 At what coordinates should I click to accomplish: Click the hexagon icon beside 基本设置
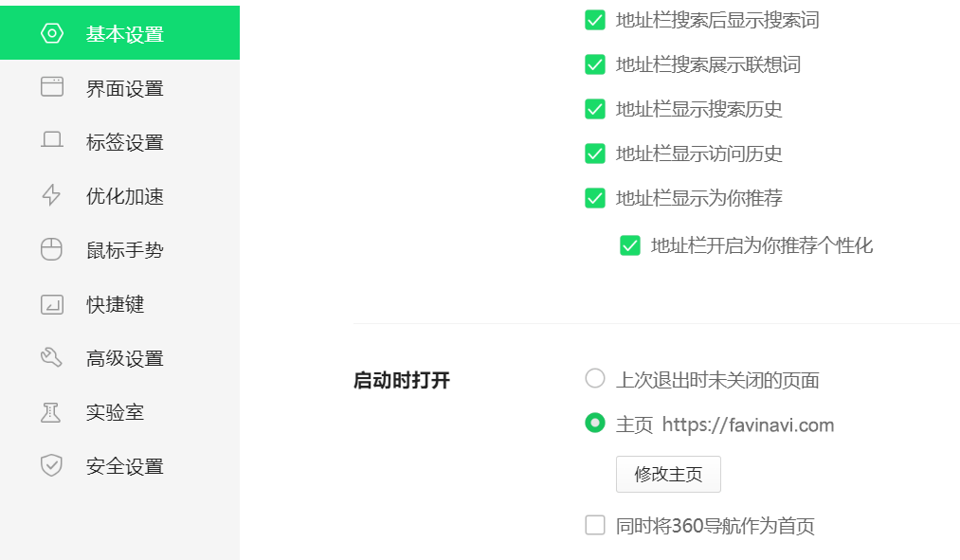click(51, 34)
